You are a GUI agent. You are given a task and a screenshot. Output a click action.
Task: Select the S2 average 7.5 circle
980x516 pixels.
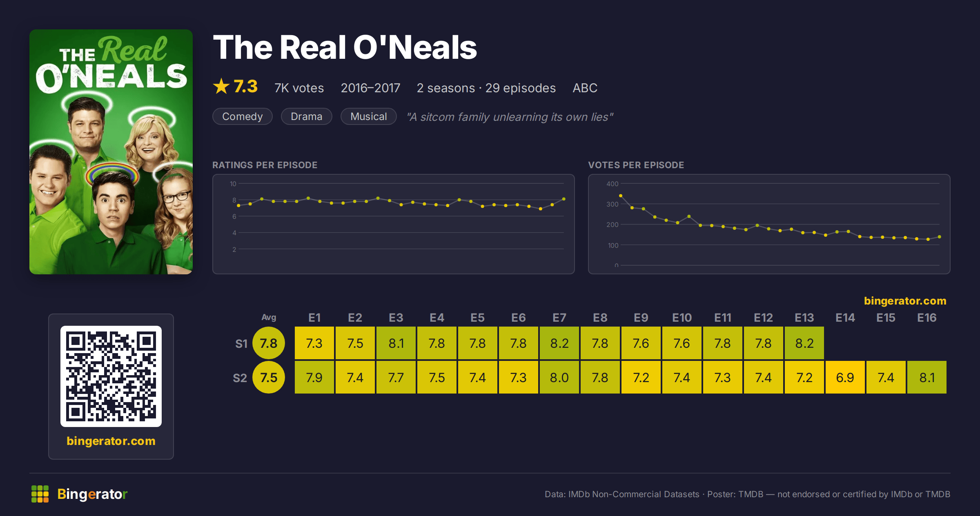(269, 377)
